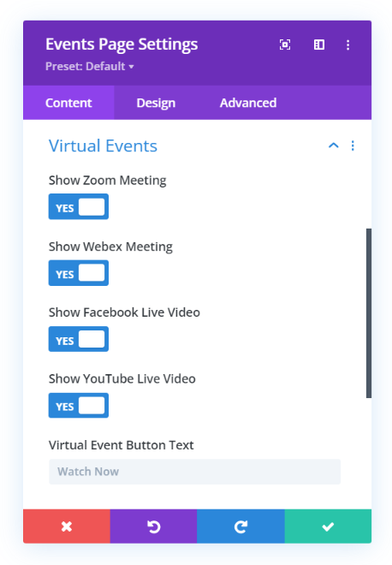This screenshot has width=392, height=565.
Task: Click the Events Page Settings title
Action: pyautogui.click(x=122, y=45)
